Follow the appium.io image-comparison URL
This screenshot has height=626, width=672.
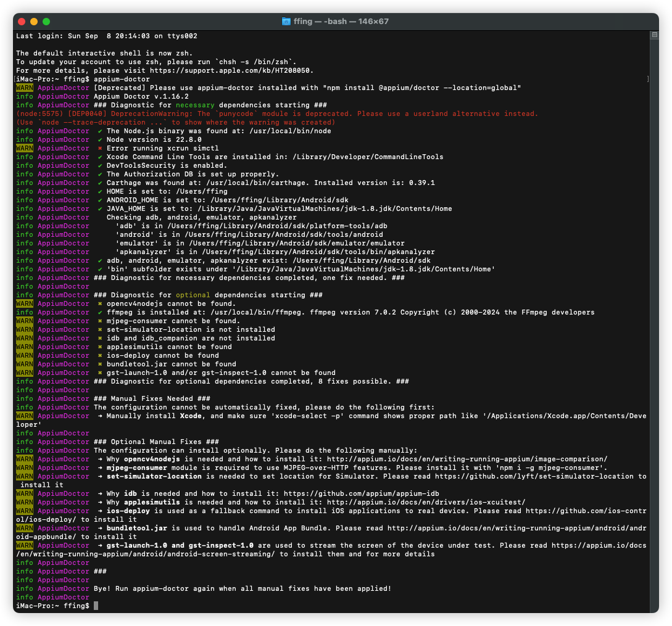click(x=467, y=459)
